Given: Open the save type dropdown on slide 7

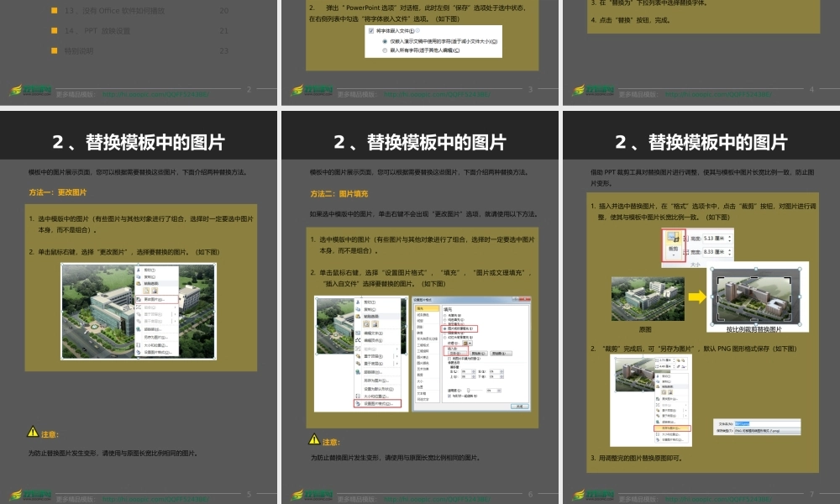Looking at the screenshot, I should pos(768,431).
